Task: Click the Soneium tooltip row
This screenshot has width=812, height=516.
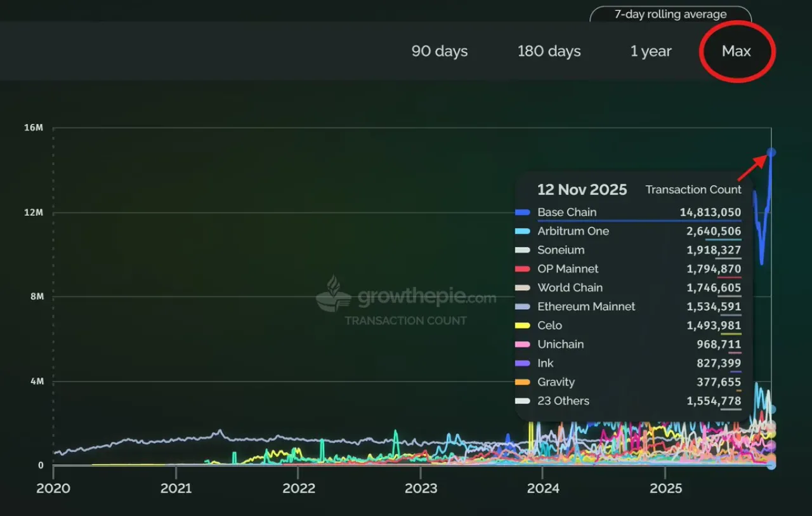Action: [x=628, y=250]
